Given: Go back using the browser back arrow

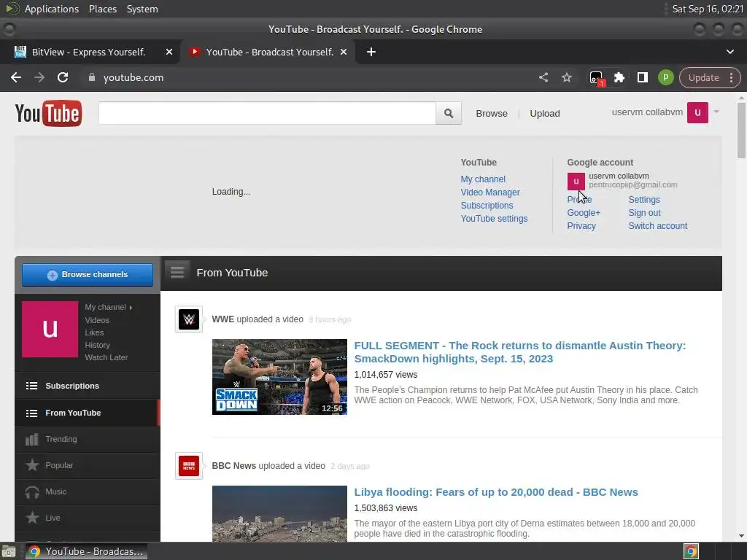Looking at the screenshot, I should click(x=16, y=77).
